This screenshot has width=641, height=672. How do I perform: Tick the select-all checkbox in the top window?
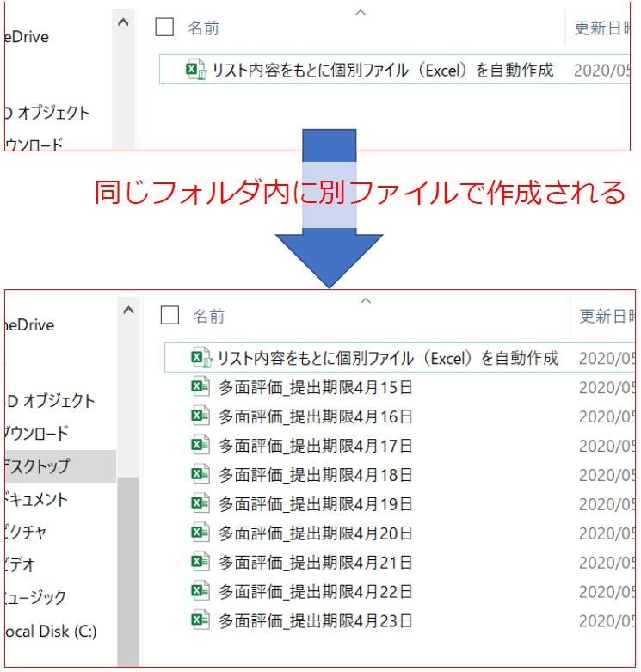tap(164, 27)
